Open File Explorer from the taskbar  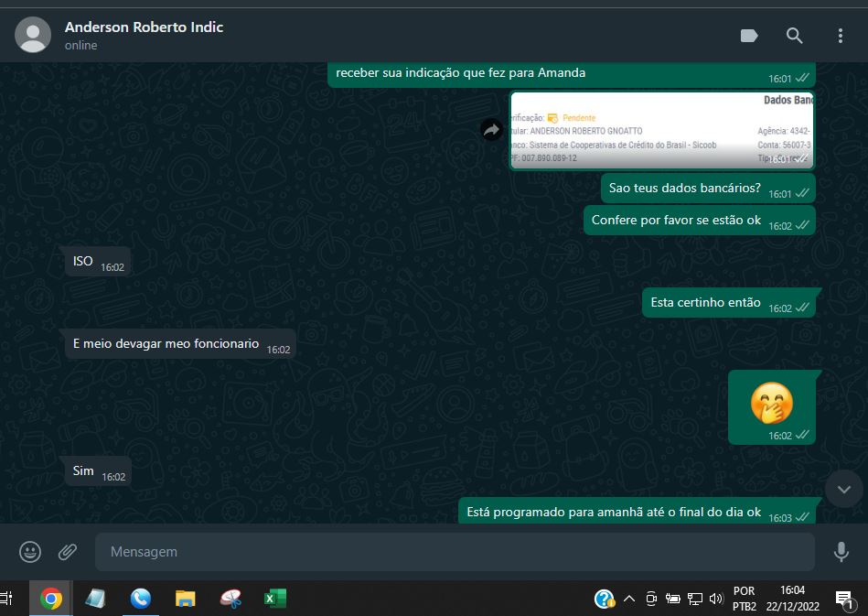click(x=186, y=599)
